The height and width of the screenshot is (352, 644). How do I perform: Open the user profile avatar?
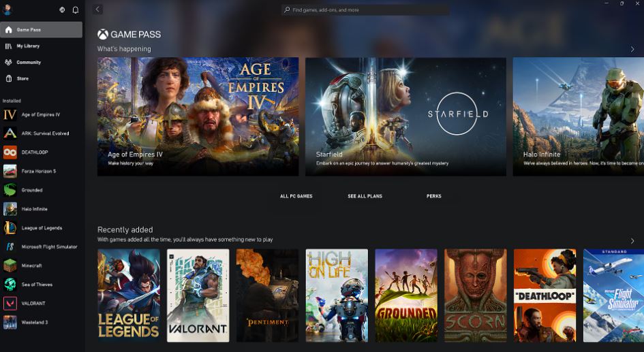click(7, 10)
